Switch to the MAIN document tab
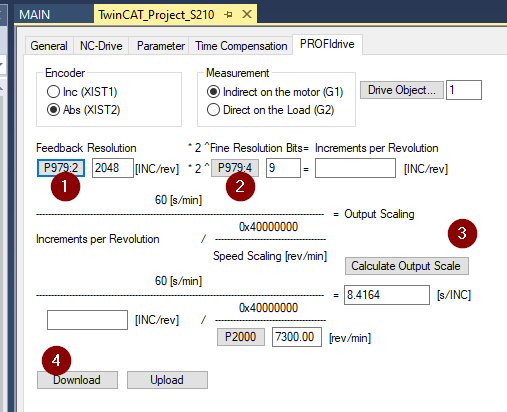507x412 pixels. click(35, 15)
